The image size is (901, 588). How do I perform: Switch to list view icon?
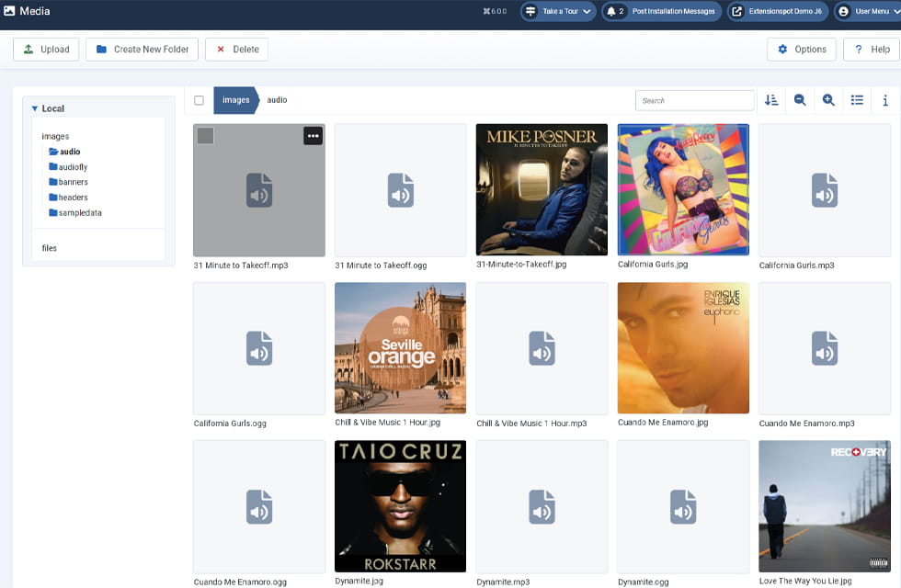pyautogui.click(x=857, y=100)
